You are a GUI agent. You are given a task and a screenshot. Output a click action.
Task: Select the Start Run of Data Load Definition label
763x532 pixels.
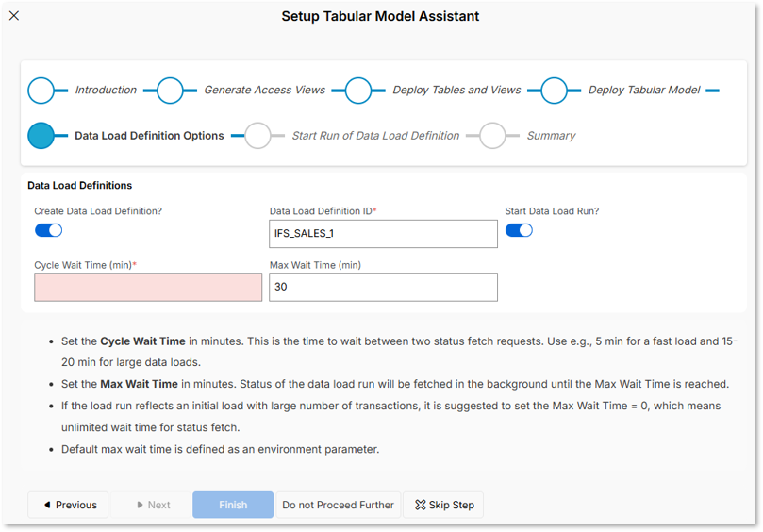[375, 136]
